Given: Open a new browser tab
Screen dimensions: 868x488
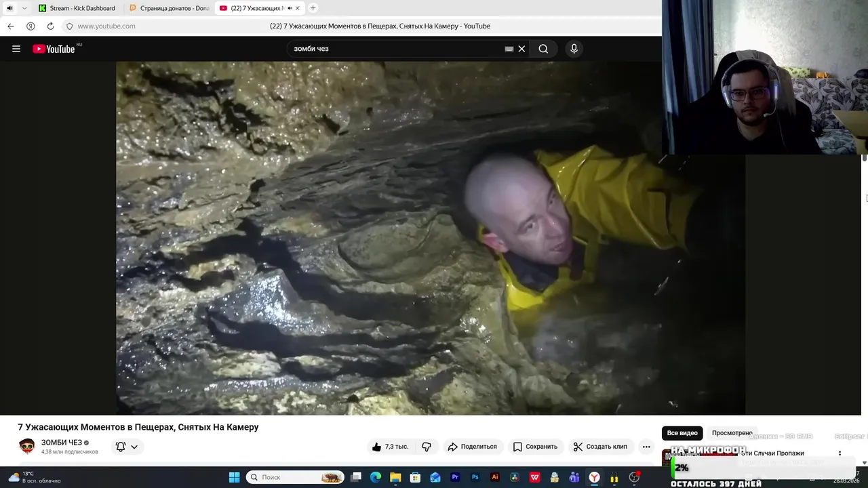Looking at the screenshot, I should tap(313, 8).
